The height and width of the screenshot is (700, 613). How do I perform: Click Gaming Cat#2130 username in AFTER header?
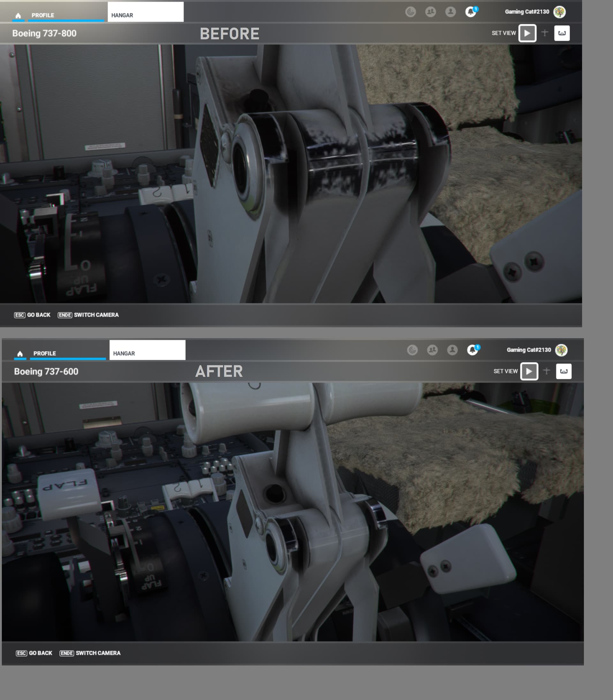pos(528,350)
